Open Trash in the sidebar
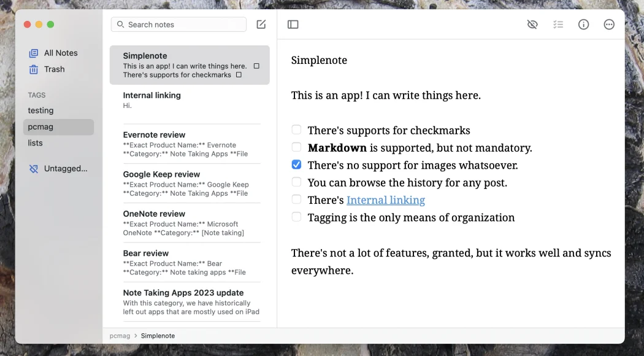The image size is (644, 356). click(x=54, y=69)
